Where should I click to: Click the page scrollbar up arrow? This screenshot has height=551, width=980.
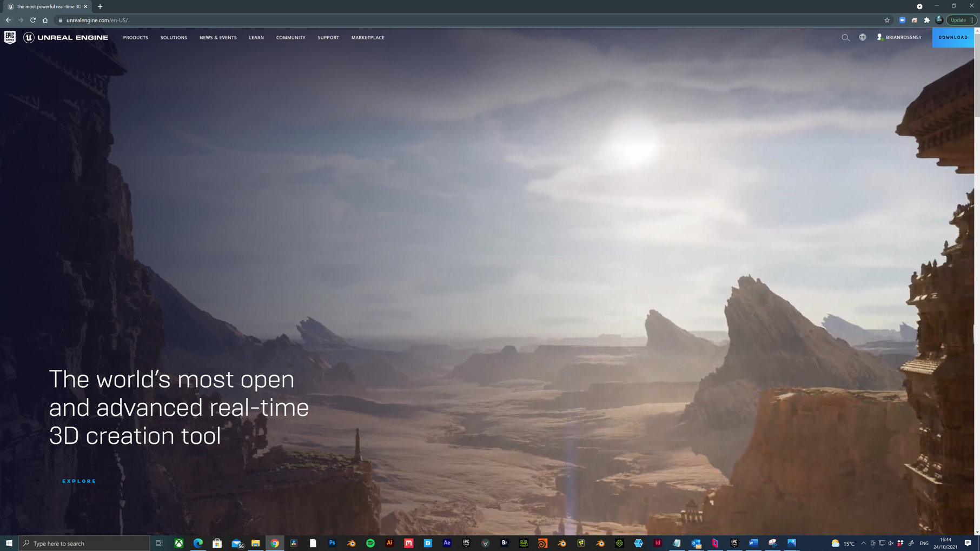pos(977,31)
